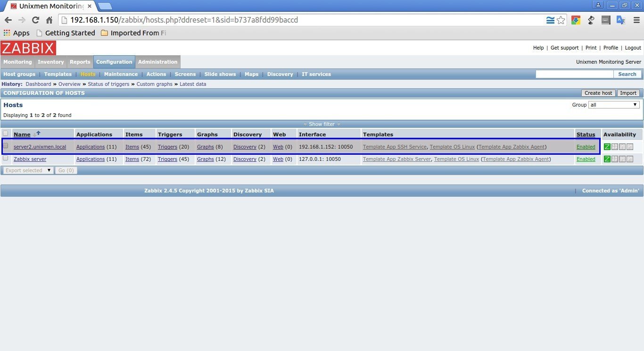Sort hosts by Name column
The width and height of the screenshot is (644, 351).
pyautogui.click(x=22, y=134)
